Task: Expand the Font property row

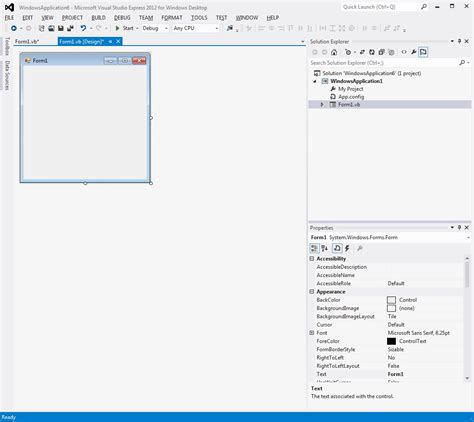Action: coord(312,333)
